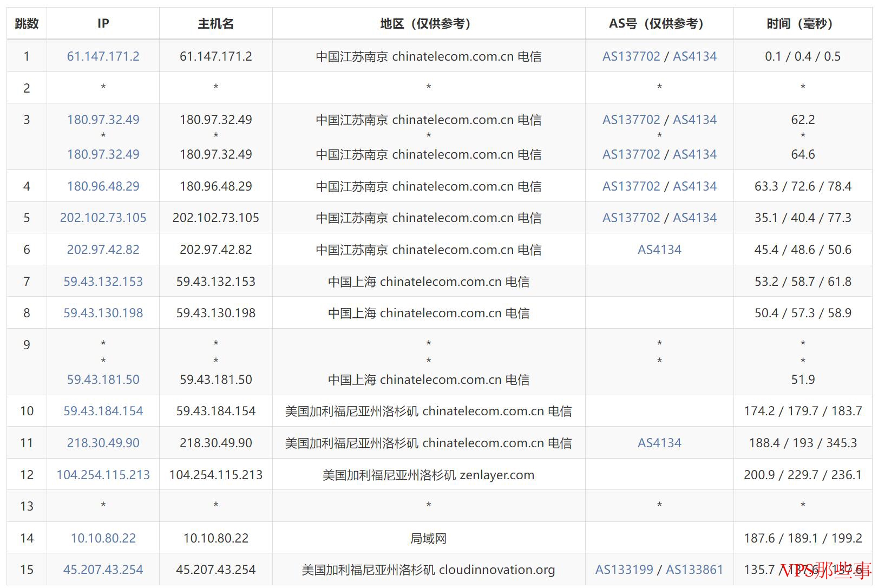The image size is (878, 588).
Task: Click region text 美国加利福尼亚州洛杉矶 cloudinnovation.org
Action: tap(428, 570)
